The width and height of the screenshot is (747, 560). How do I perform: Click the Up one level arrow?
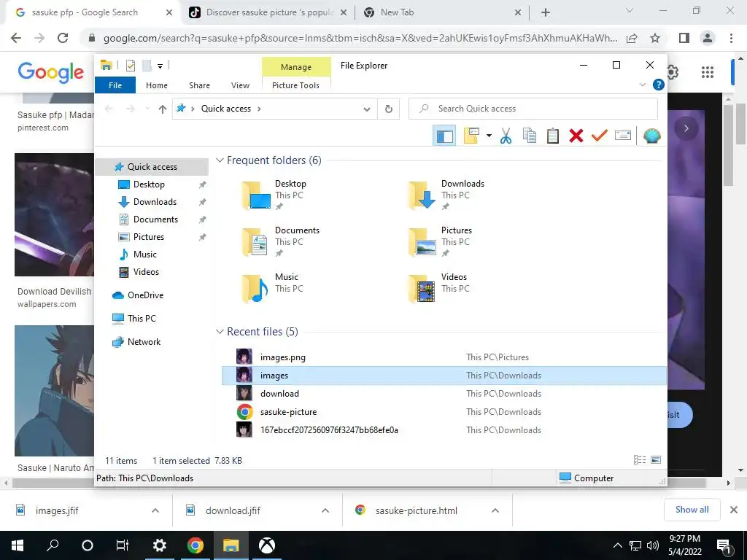pyautogui.click(x=163, y=109)
